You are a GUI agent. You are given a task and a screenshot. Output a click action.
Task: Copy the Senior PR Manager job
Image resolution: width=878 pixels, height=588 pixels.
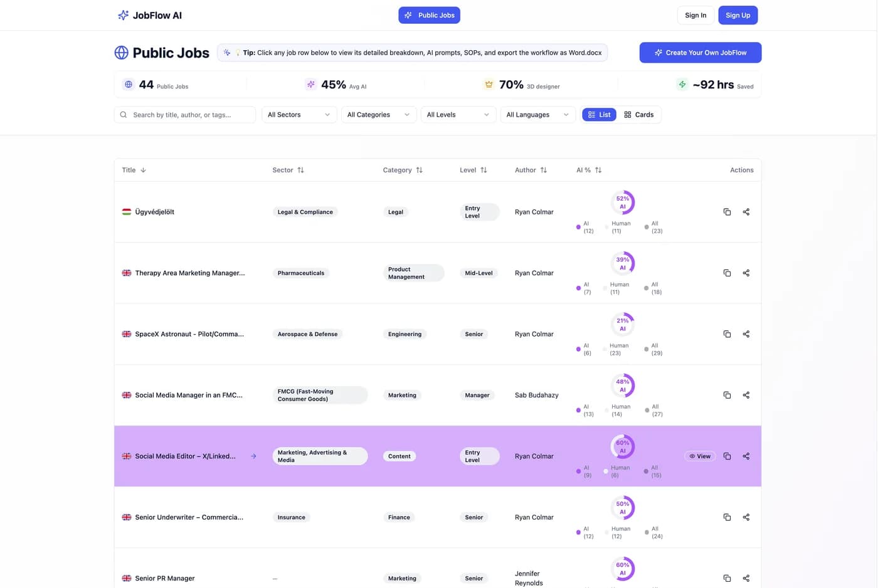tap(727, 578)
